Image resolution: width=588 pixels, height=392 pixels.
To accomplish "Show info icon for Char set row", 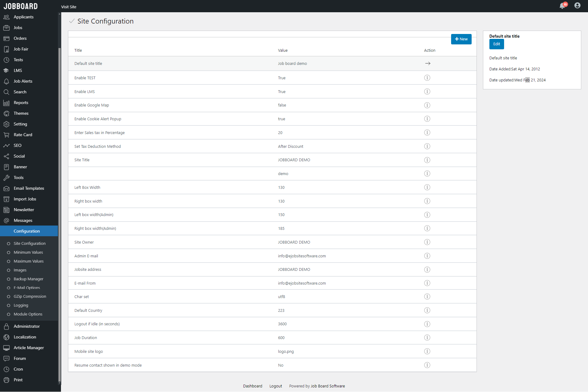I will pyautogui.click(x=427, y=297).
